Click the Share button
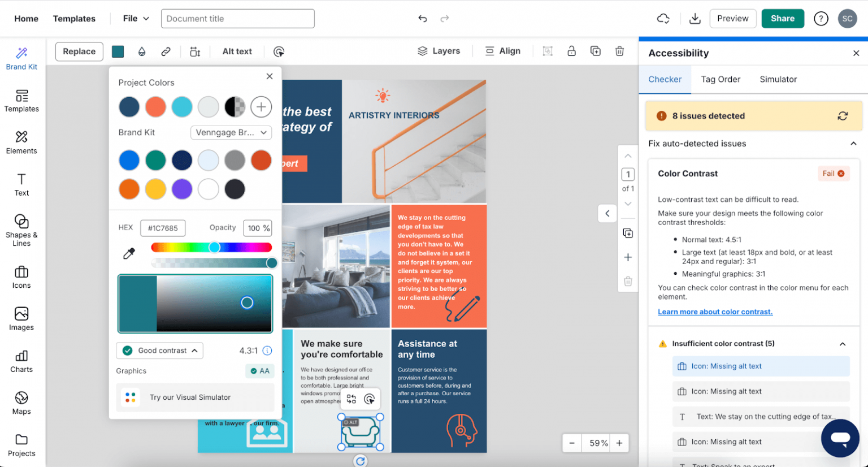Viewport: 868px width, 467px height. click(x=782, y=18)
